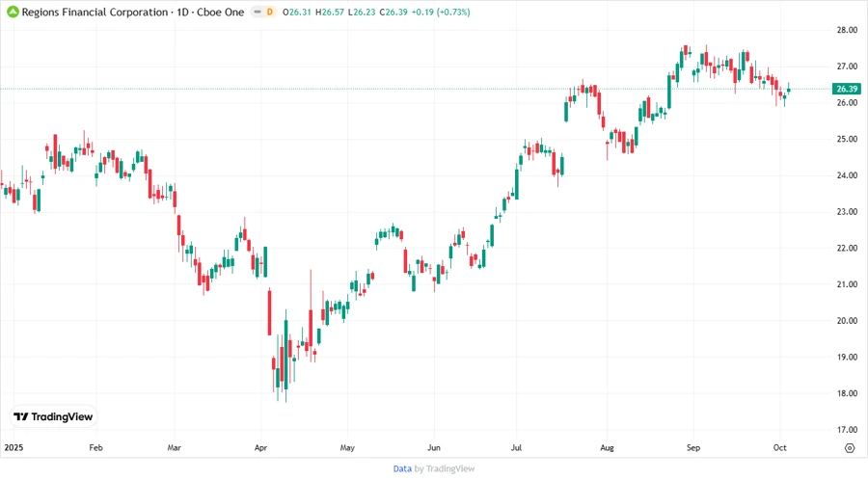
Task: Click the Jul label on time axis
Action: (518, 448)
